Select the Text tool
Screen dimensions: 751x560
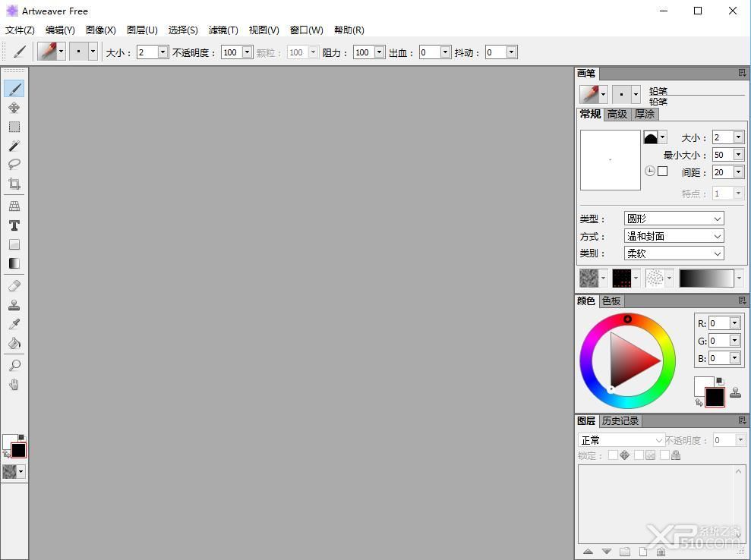coord(14,225)
